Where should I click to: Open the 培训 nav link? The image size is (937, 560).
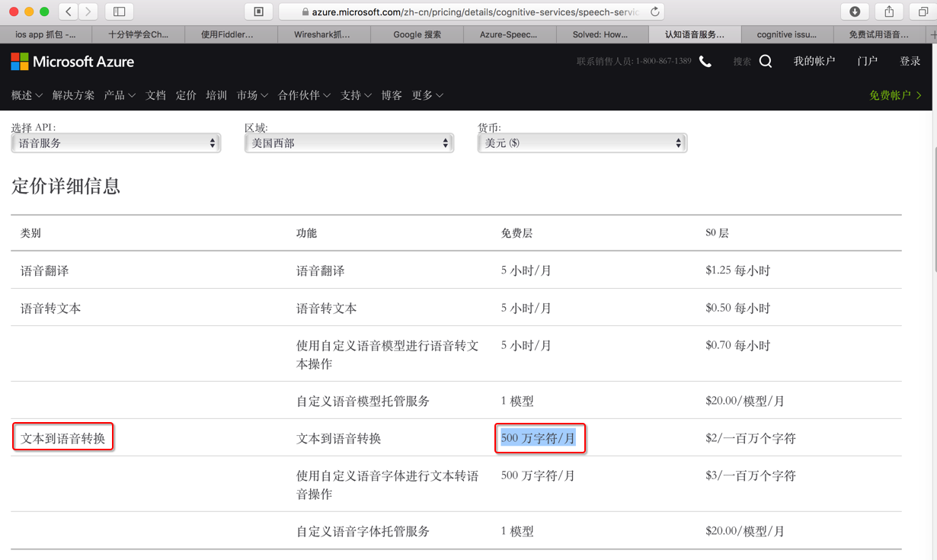click(x=216, y=95)
